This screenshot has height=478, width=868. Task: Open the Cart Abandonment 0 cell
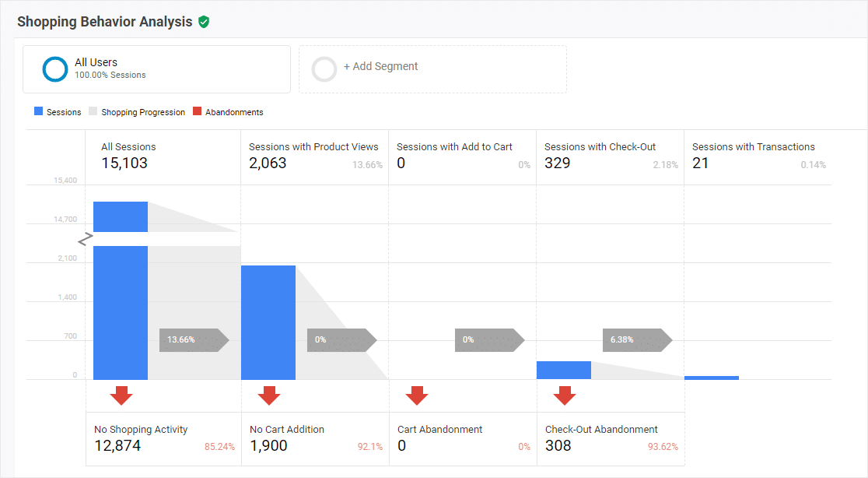463,438
